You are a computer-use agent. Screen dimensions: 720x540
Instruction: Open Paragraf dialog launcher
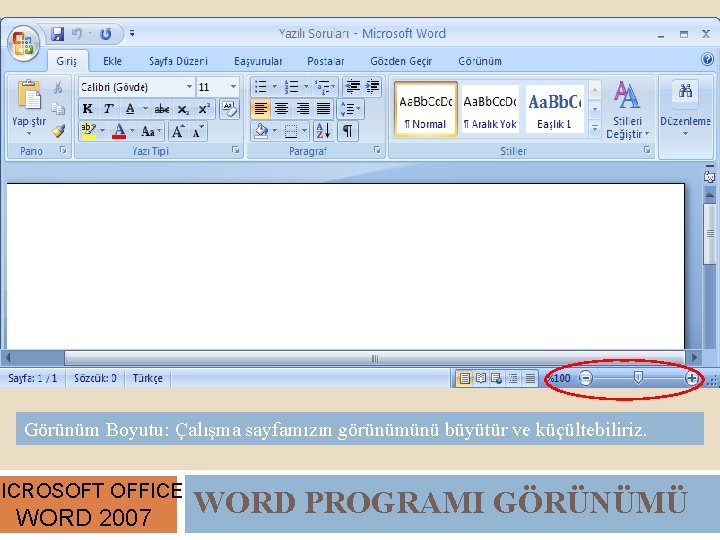377,150
